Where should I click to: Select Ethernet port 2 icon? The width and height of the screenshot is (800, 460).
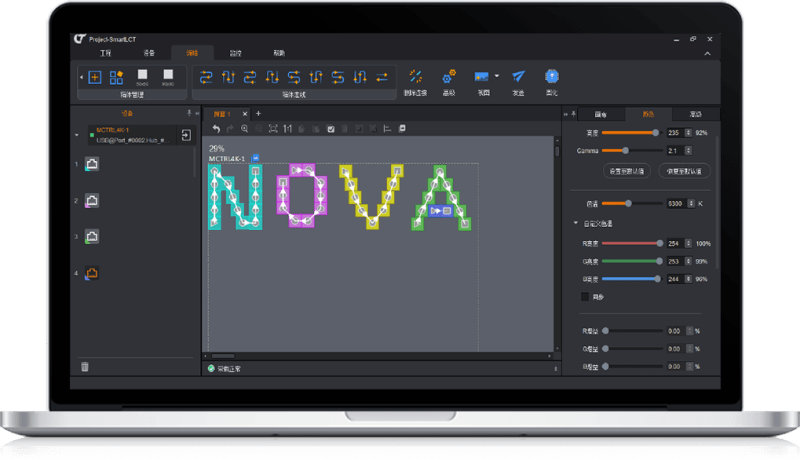92,200
